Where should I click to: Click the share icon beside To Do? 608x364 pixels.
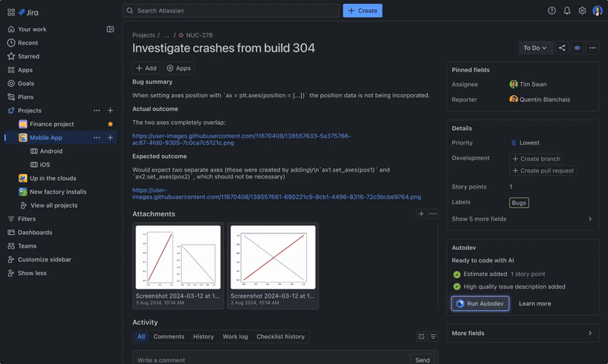[x=562, y=48]
